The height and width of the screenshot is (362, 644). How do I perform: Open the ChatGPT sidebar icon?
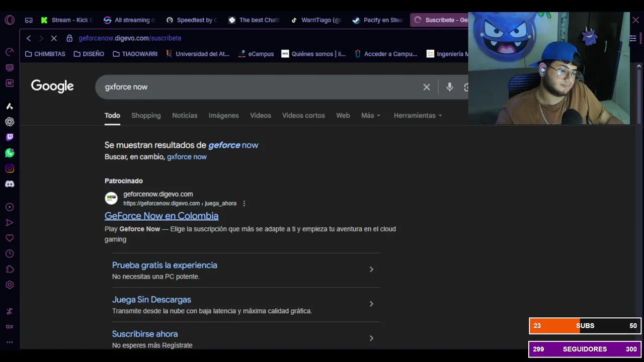point(10,122)
